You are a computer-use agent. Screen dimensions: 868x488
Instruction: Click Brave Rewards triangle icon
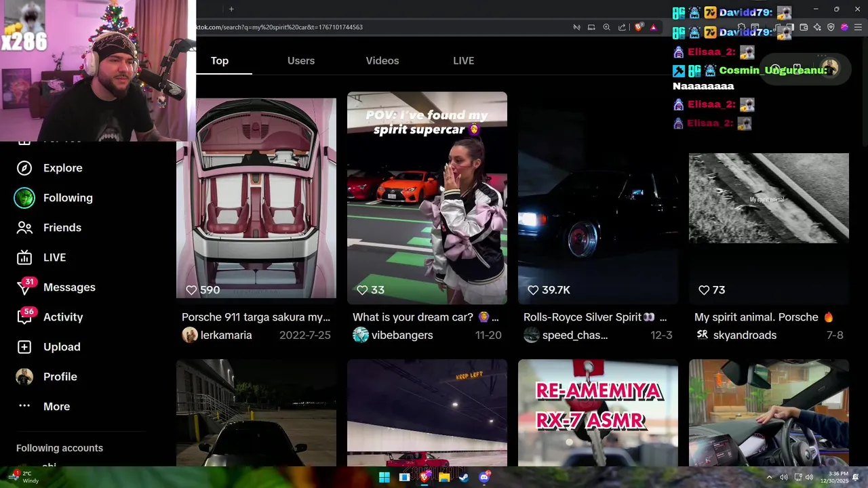[x=653, y=27]
